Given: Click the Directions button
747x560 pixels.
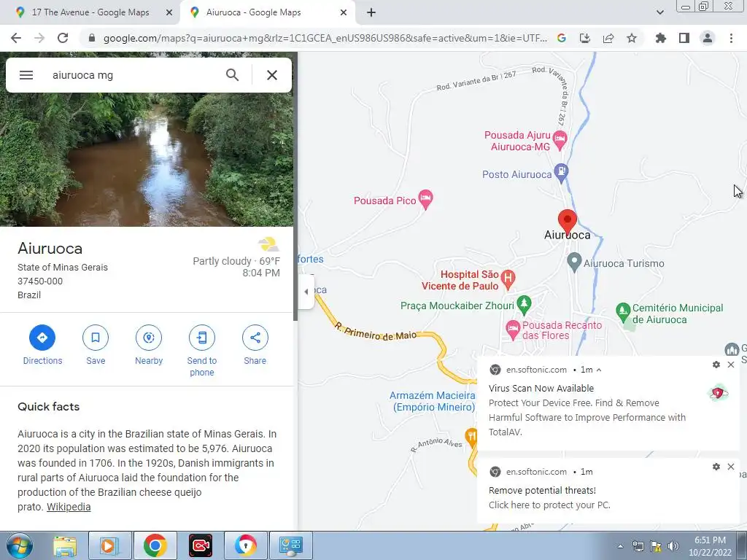Looking at the screenshot, I should click(x=42, y=338).
